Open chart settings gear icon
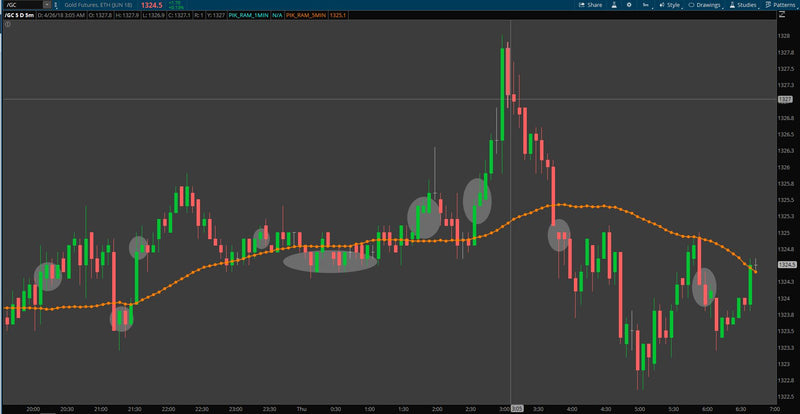 click(x=629, y=5)
